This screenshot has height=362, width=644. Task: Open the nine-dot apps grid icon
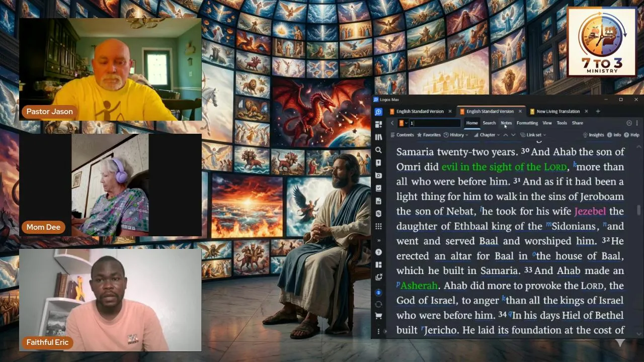tap(378, 226)
